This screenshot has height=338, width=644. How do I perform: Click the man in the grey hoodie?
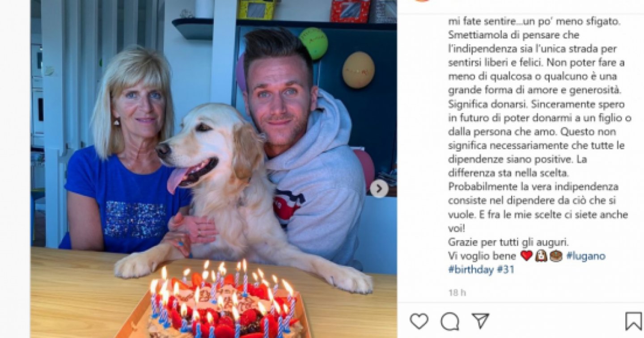[304, 148]
